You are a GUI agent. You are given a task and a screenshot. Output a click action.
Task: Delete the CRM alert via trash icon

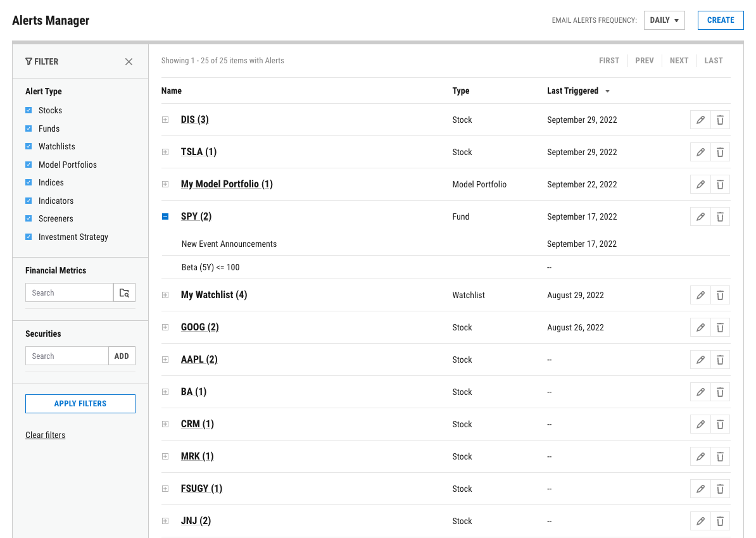pyautogui.click(x=720, y=425)
